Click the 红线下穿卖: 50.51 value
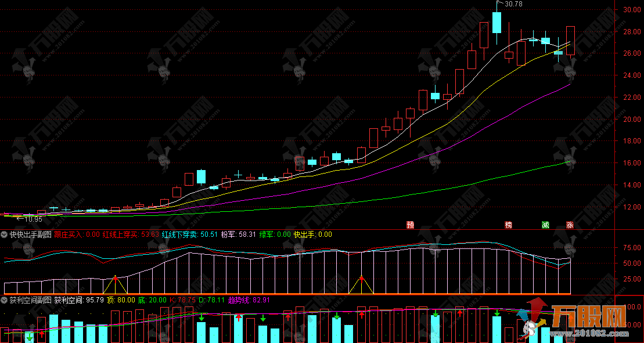This screenshot has height=343, width=644. pyautogui.click(x=190, y=234)
